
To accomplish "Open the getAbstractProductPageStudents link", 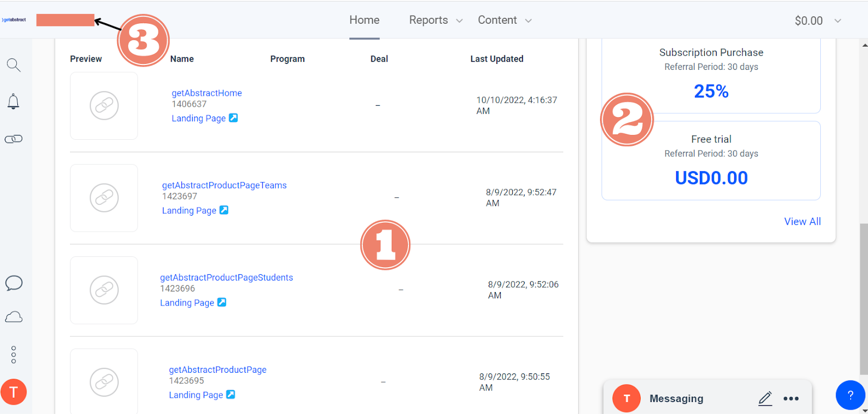I will point(227,277).
